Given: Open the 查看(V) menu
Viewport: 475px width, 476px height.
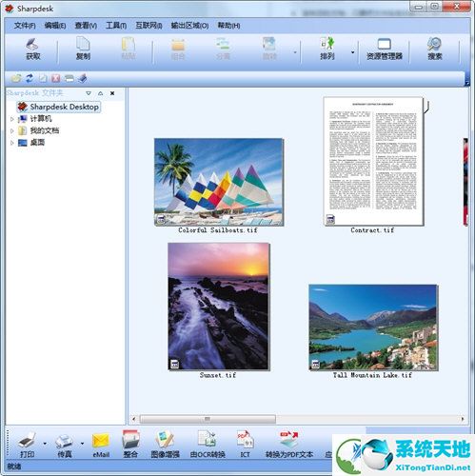Looking at the screenshot, I should [x=86, y=26].
